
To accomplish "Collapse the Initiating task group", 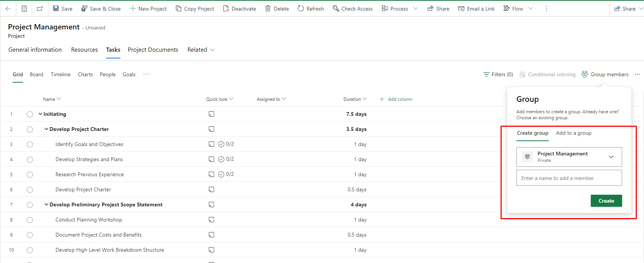I will pos(40,114).
